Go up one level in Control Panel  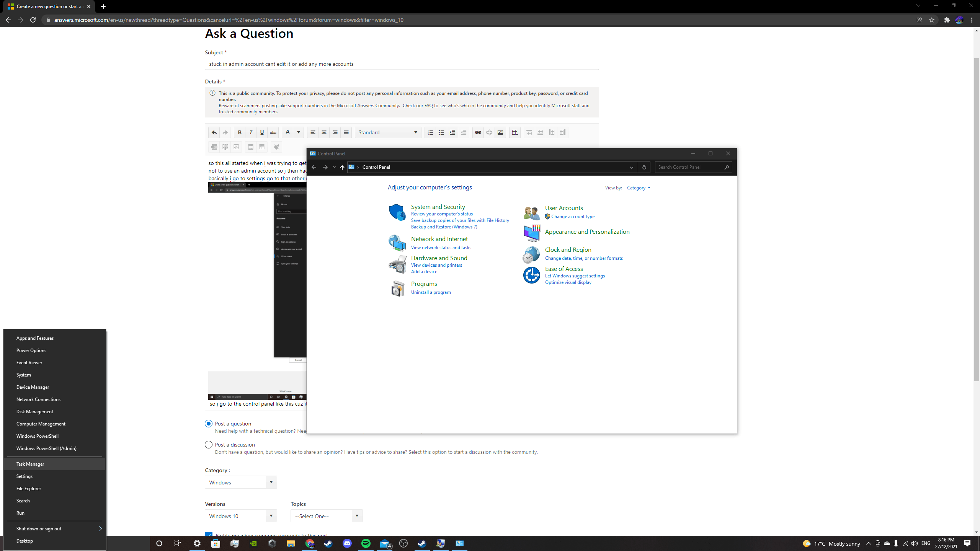point(342,167)
